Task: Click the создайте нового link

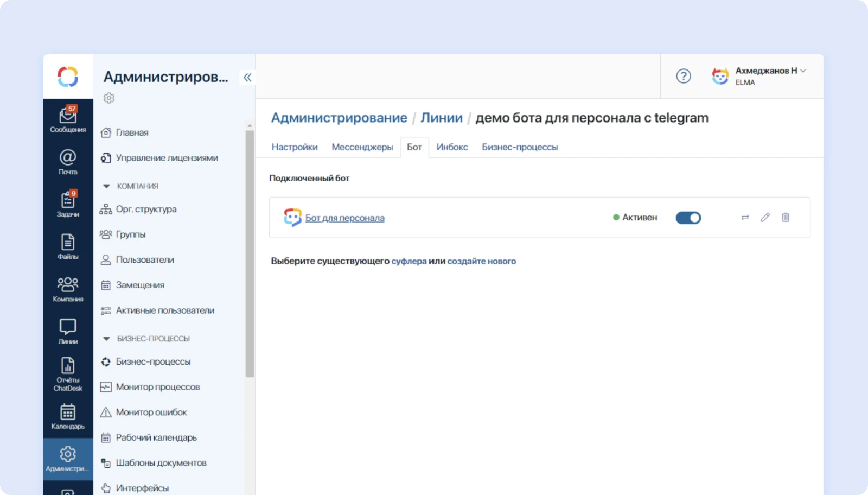Action: pyautogui.click(x=481, y=261)
